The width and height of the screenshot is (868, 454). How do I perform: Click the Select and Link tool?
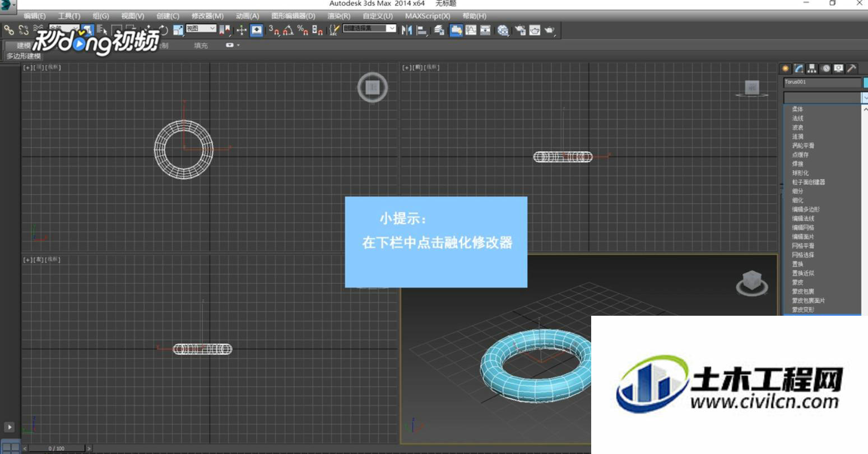pyautogui.click(x=9, y=30)
